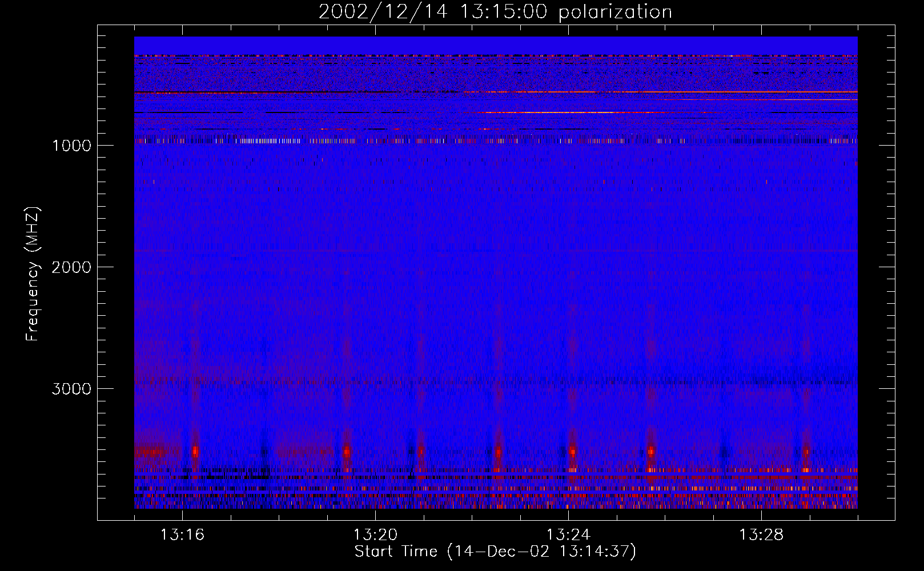
Task: Select the 13:24 time tick label
Action: (x=568, y=535)
